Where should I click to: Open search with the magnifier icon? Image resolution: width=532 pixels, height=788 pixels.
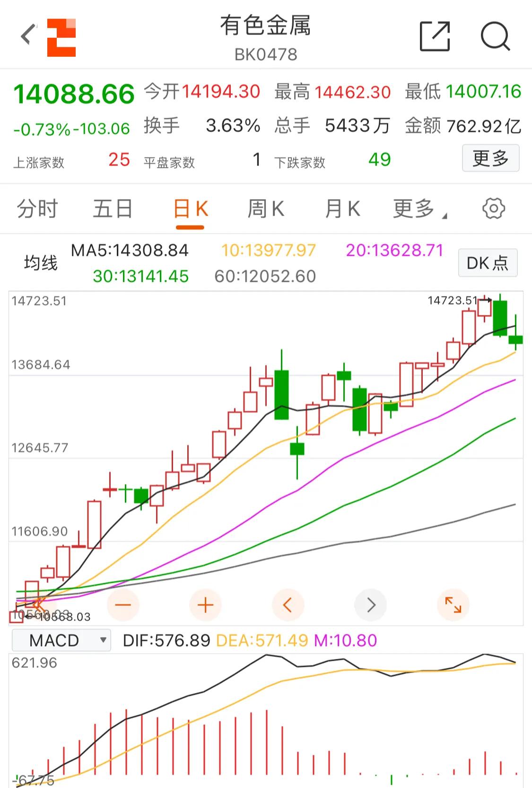[495, 36]
